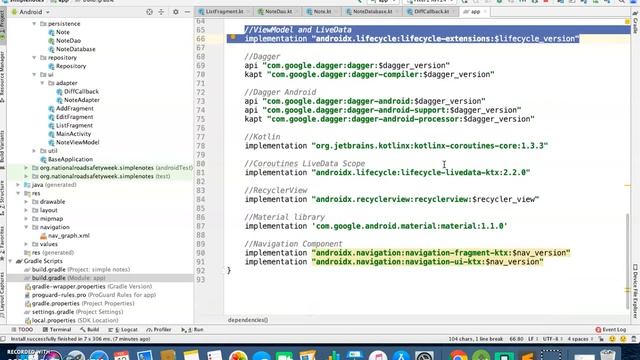Click the scroll-from-source target icon

(x=149, y=12)
